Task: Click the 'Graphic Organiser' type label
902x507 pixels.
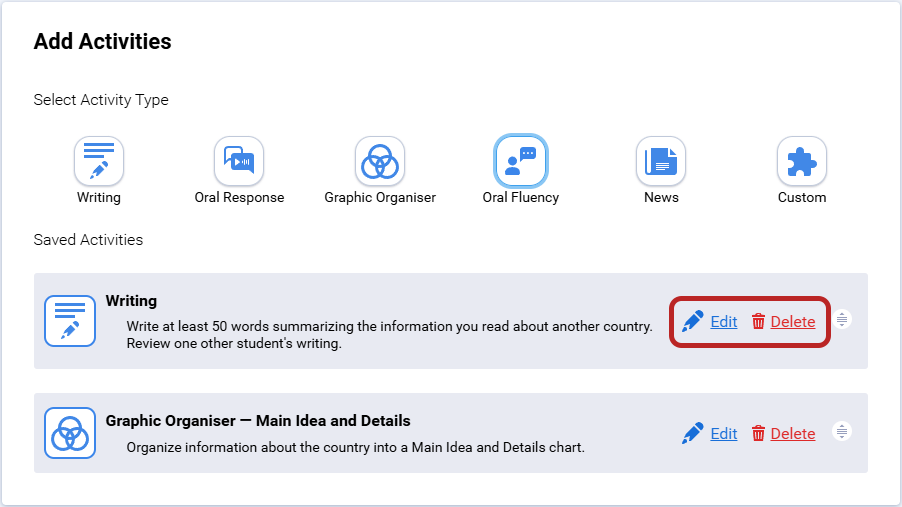Action: pos(380,197)
